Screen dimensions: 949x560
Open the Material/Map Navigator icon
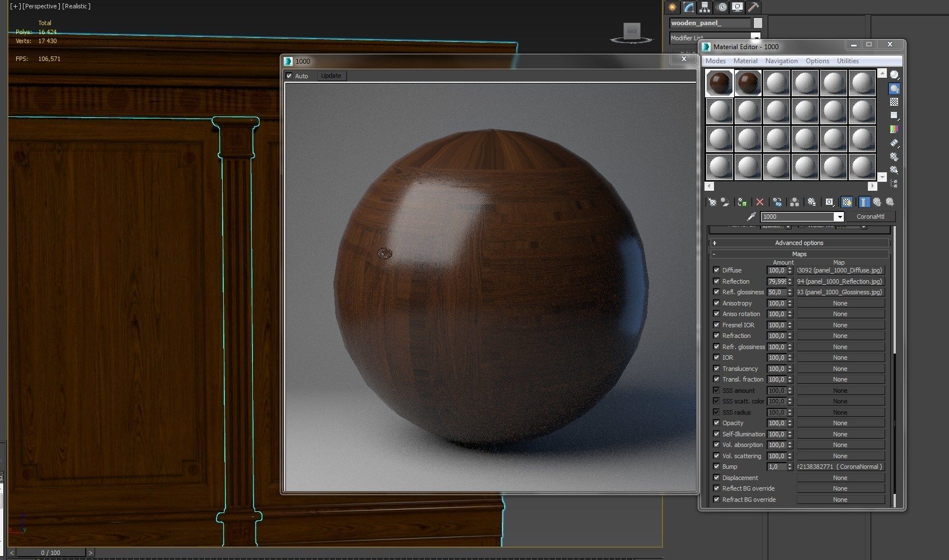pyautogui.click(x=894, y=183)
